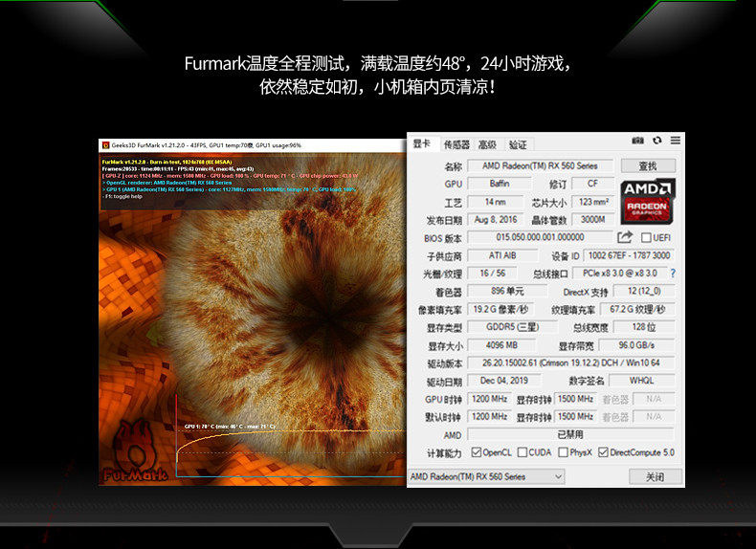This screenshot has height=549, width=756.
Task: Click the FurMark flame logo
Action: coord(136,451)
